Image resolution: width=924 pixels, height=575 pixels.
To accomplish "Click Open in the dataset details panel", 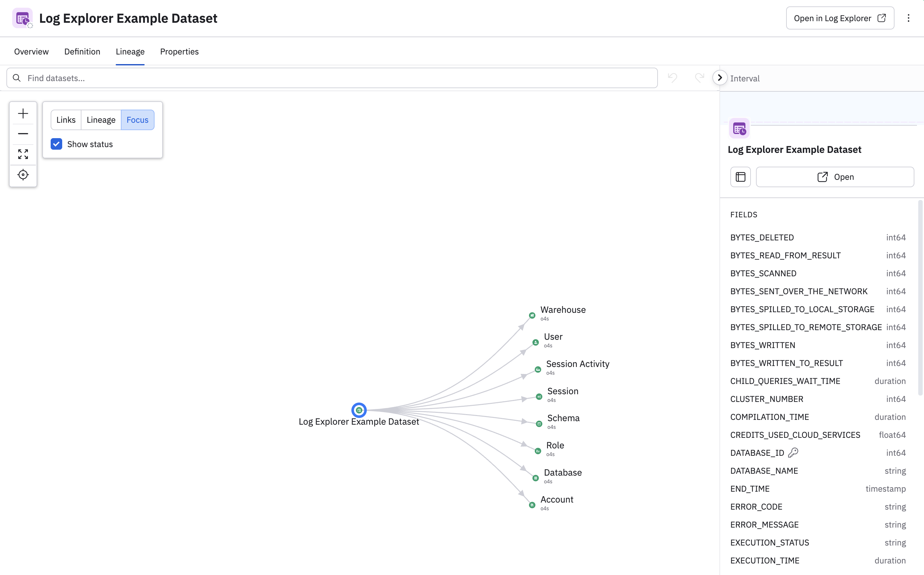I will coord(835,177).
